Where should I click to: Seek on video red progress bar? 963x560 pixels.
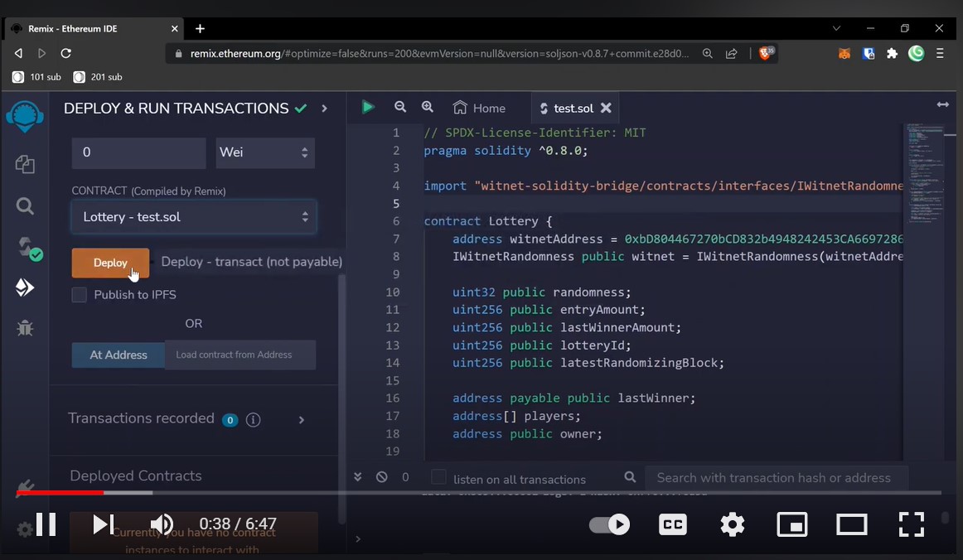pyautogui.click(x=478, y=492)
